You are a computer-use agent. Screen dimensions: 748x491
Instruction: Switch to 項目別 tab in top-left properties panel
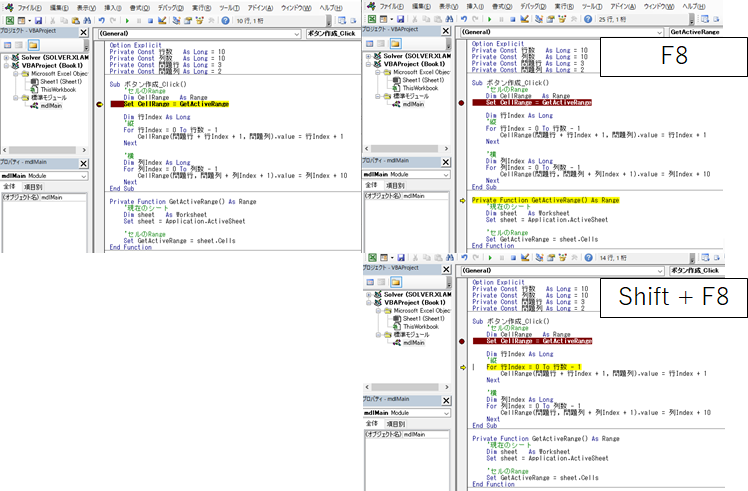point(33,187)
